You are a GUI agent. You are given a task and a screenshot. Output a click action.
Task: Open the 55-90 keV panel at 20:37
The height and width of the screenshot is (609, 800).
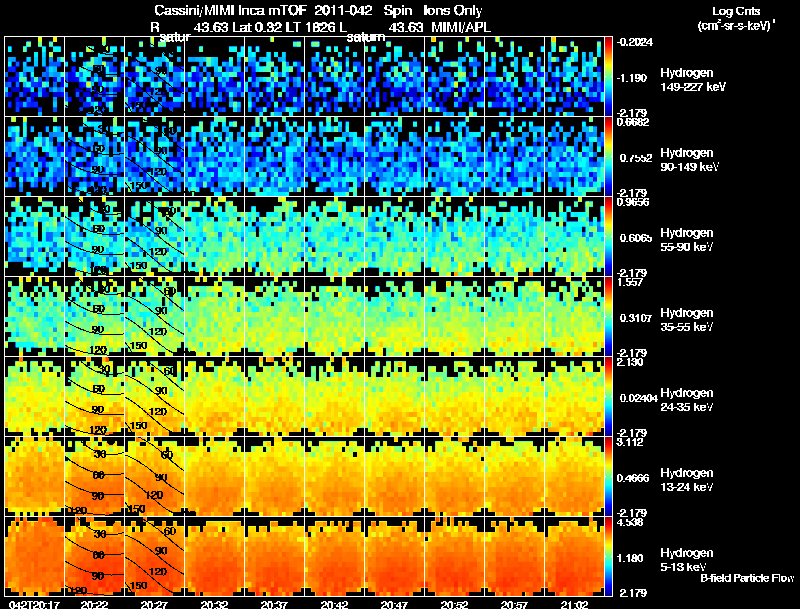275,237
